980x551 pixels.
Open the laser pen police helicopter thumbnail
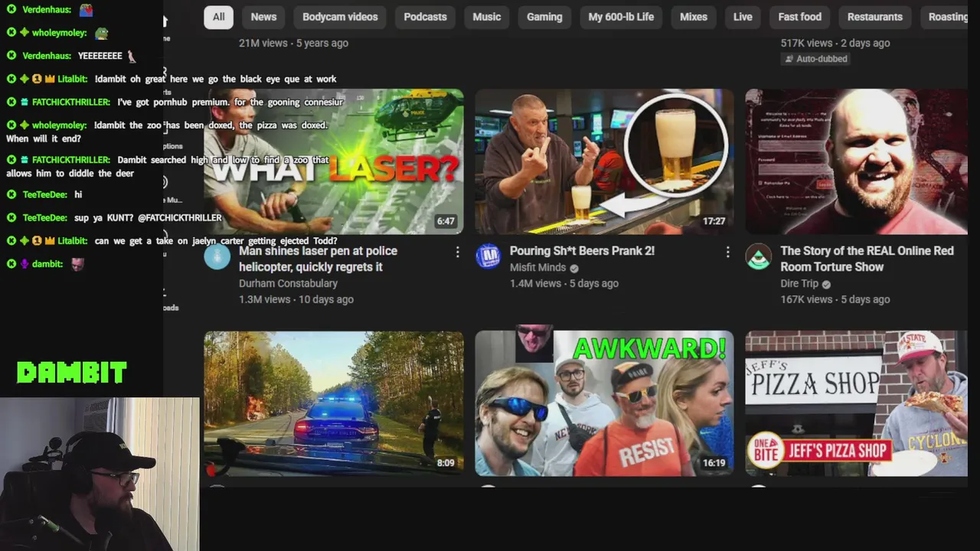pyautogui.click(x=334, y=161)
